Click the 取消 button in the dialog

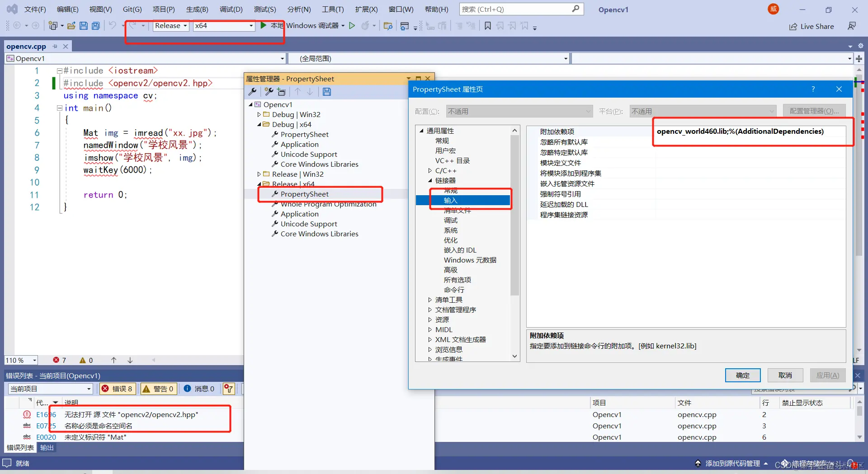coord(785,375)
